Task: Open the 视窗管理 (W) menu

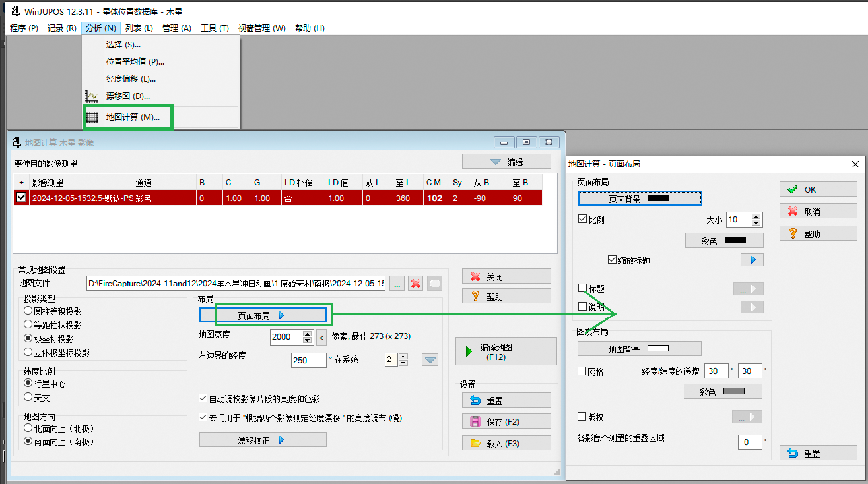Action: coord(262,28)
